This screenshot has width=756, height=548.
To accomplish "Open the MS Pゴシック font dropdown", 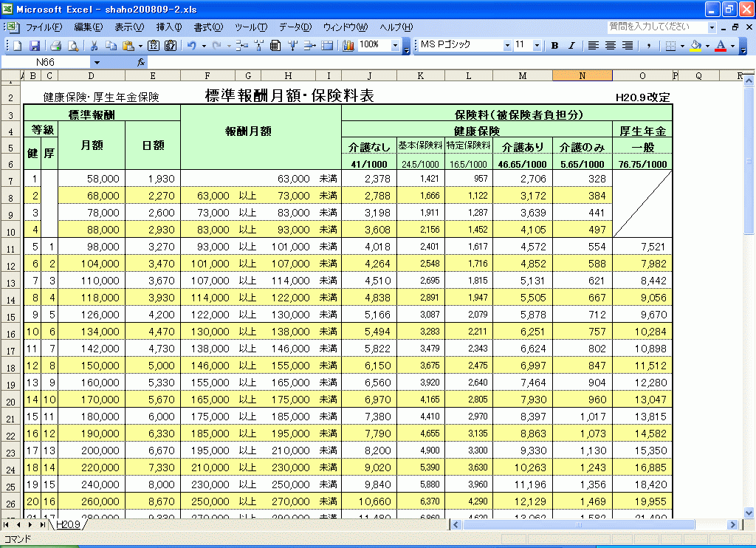I will coord(507,45).
